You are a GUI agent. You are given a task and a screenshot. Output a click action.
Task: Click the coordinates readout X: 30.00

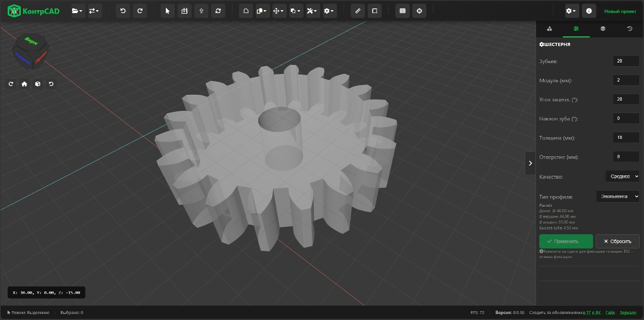[47, 293]
